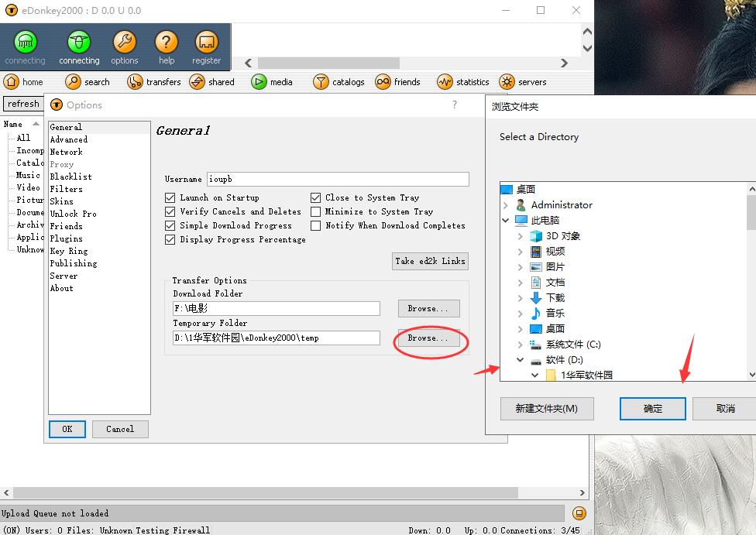Open the statistics icon
The height and width of the screenshot is (535, 756).
click(x=445, y=82)
